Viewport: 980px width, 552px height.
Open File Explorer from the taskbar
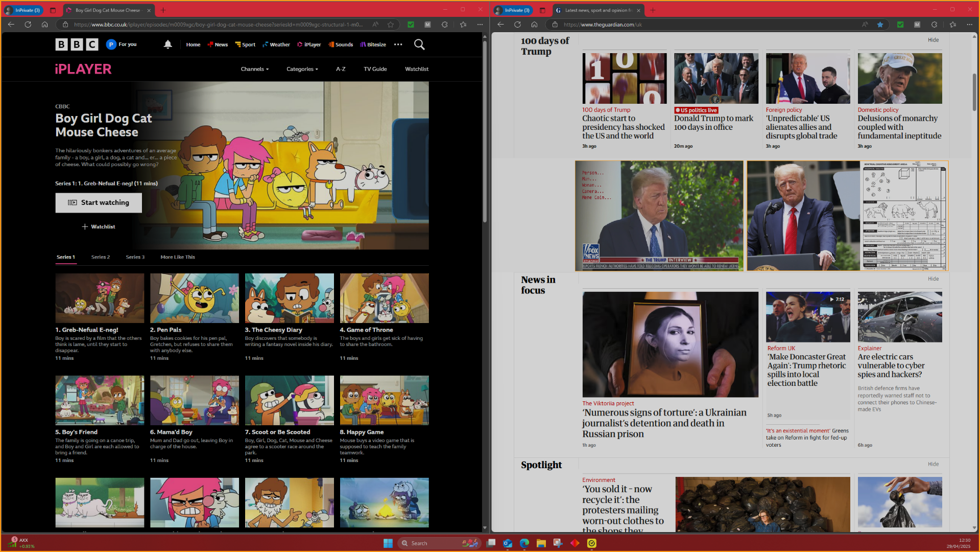pos(541,543)
